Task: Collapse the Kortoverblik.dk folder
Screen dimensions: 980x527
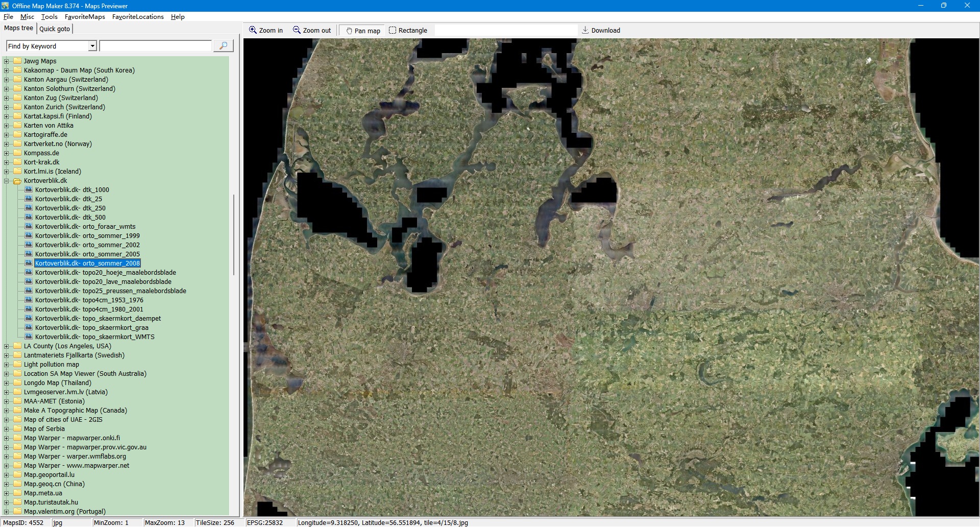Action: (x=7, y=181)
